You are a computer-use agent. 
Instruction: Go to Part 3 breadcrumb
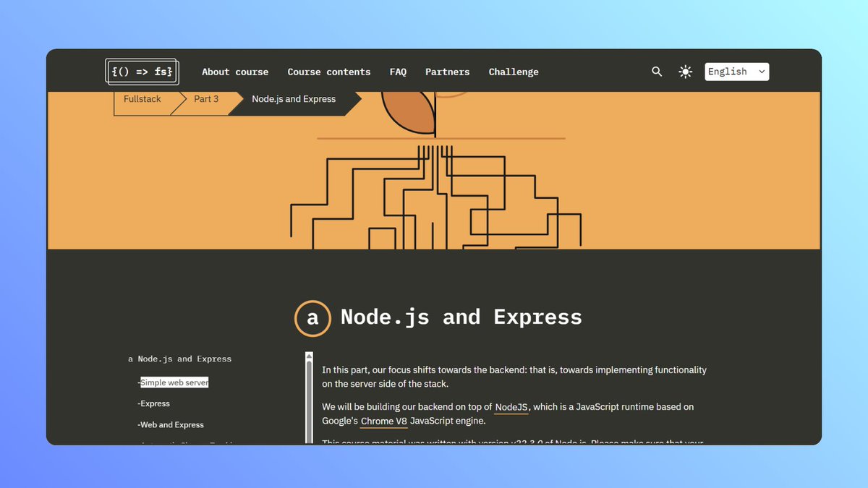[206, 99]
